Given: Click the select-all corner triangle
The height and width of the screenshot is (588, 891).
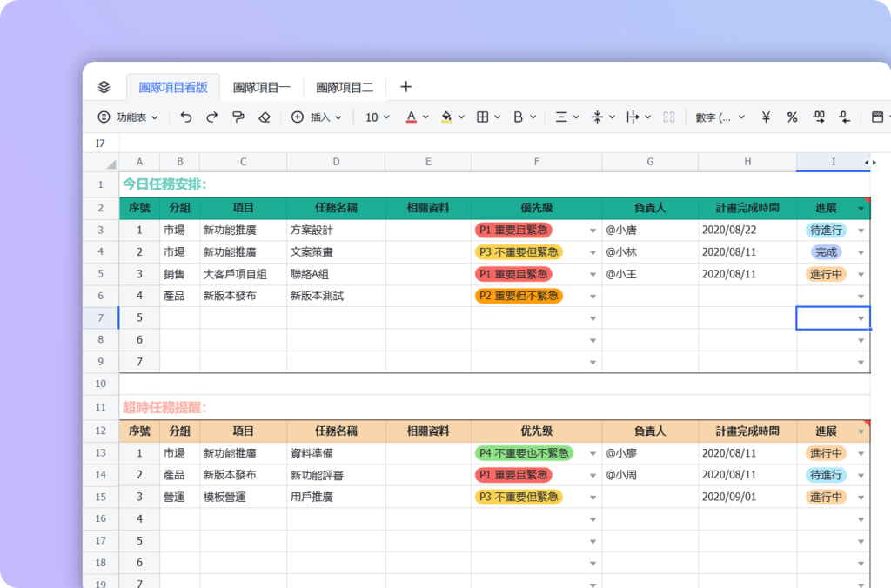Looking at the screenshot, I should [x=111, y=164].
